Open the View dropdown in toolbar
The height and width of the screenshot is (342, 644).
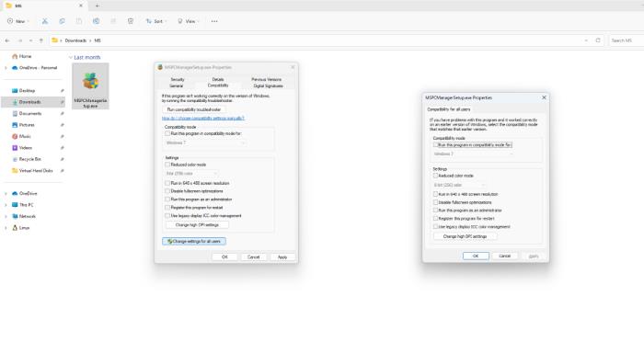point(188,21)
